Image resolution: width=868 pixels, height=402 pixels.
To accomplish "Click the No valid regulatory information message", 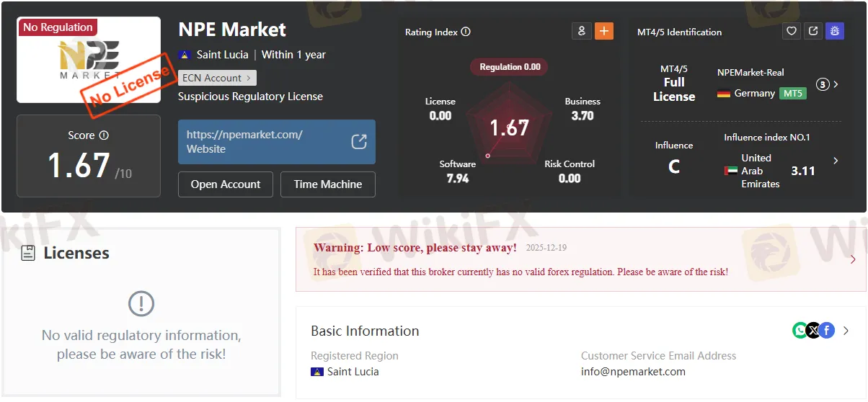I will pos(141,345).
